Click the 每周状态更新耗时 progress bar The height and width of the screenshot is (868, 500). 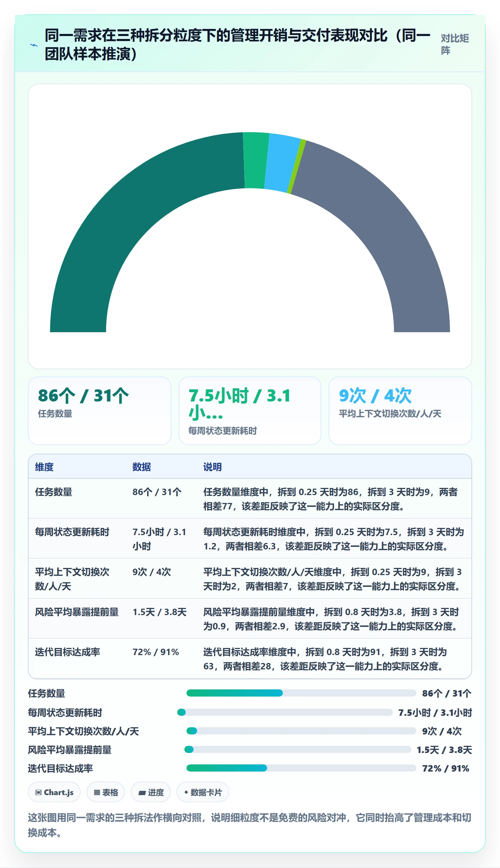tap(285, 713)
